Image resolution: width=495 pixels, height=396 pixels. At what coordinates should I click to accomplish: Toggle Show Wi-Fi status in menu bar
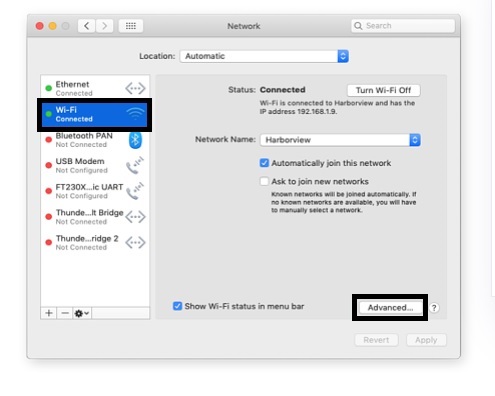click(x=177, y=306)
